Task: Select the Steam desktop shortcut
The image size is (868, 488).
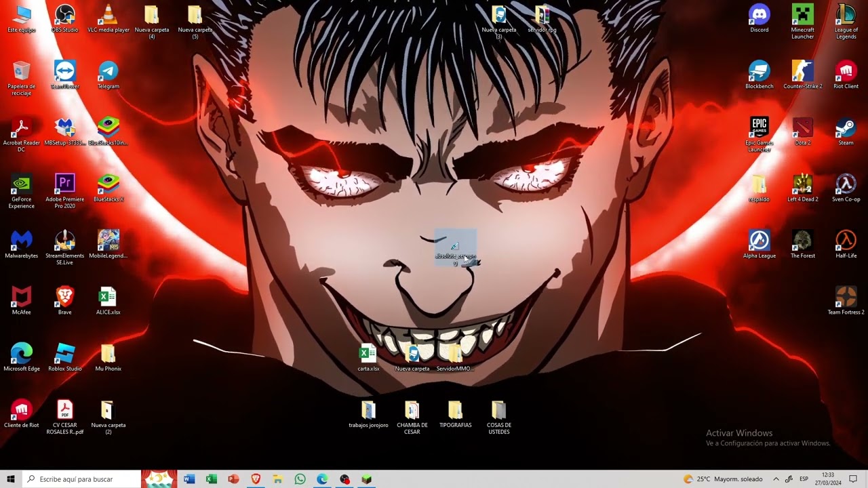Action: click(846, 131)
